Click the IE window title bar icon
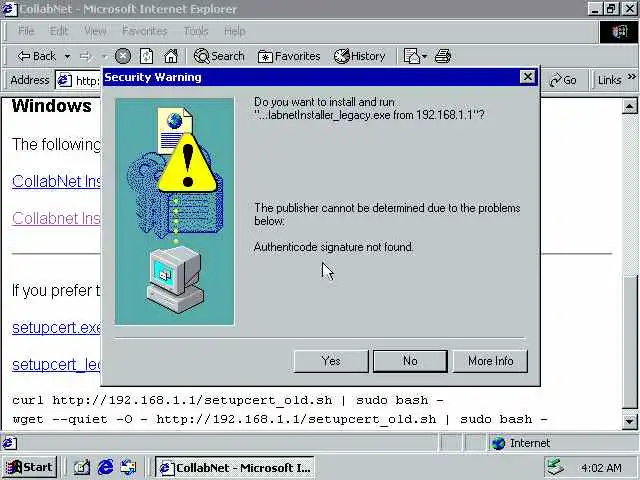640x480 pixels. click(x=9, y=9)
